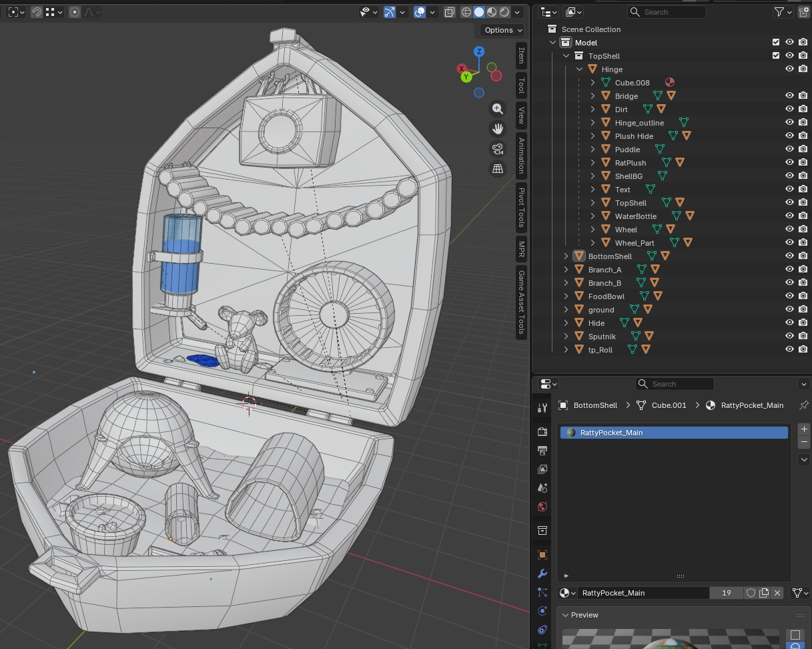812x649 pixels.
Task: Toggle X-ray display in viewport header
Action: [x=449, y=12]
